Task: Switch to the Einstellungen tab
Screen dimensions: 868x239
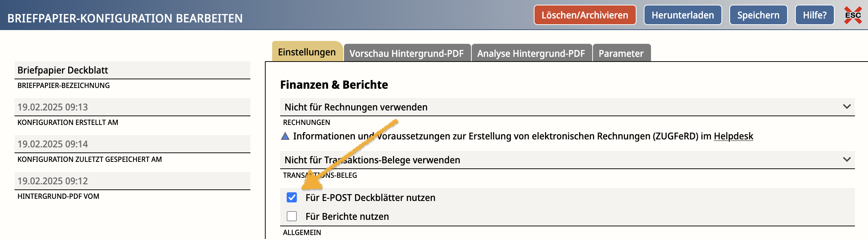Action: 307,52
